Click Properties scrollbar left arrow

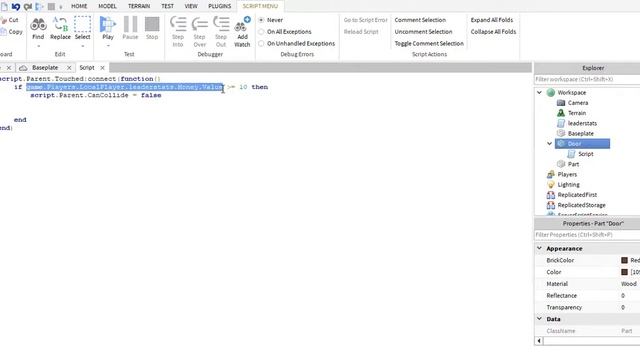539,340
